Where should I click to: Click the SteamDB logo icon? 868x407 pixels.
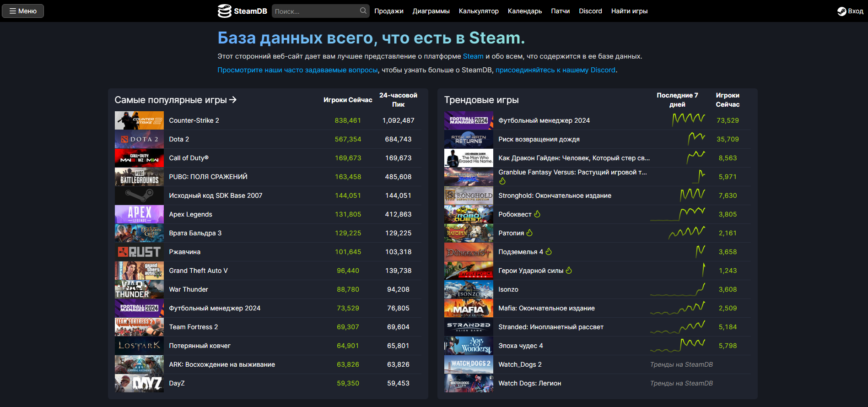coord(224,11)
